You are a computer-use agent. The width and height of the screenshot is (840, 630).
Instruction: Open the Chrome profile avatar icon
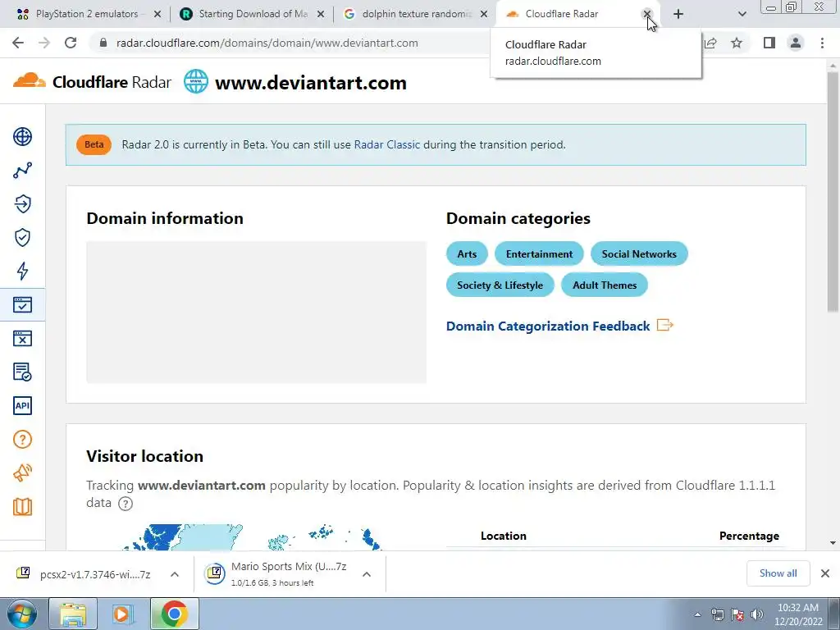coord(796,43)
